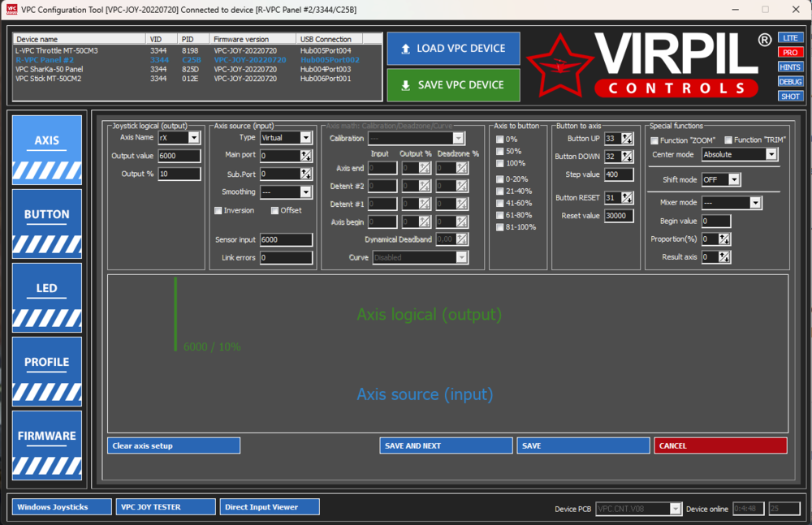Switch to the BUTTON section
Image resolution: width=812 pixels, height=525 pixels.
[46, 224]
